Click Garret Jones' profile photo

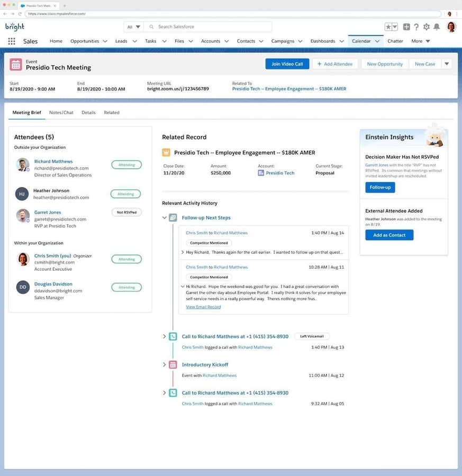tap(23, 216)
